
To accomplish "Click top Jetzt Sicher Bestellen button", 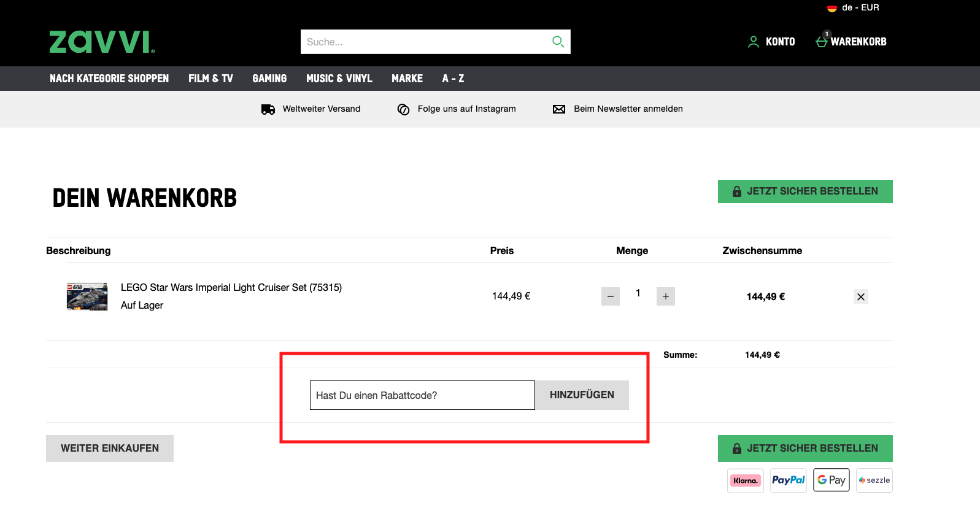I will (x=805, y=191).
